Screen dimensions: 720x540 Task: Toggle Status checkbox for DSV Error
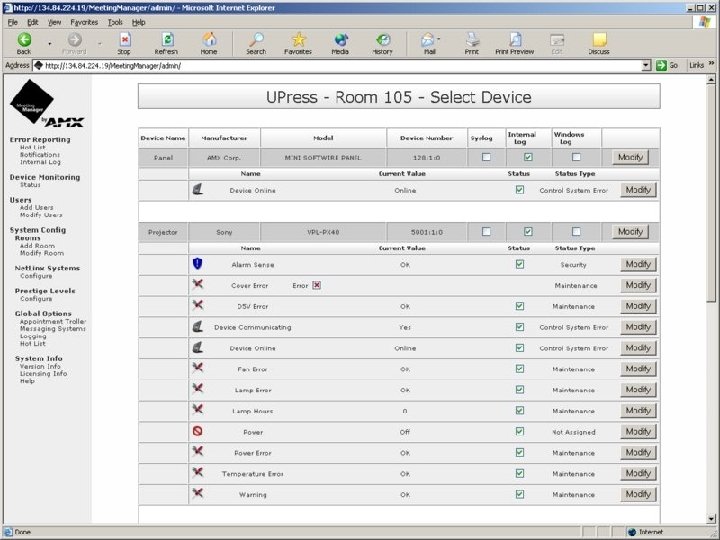pyautogui.click(x=519, y=306)
